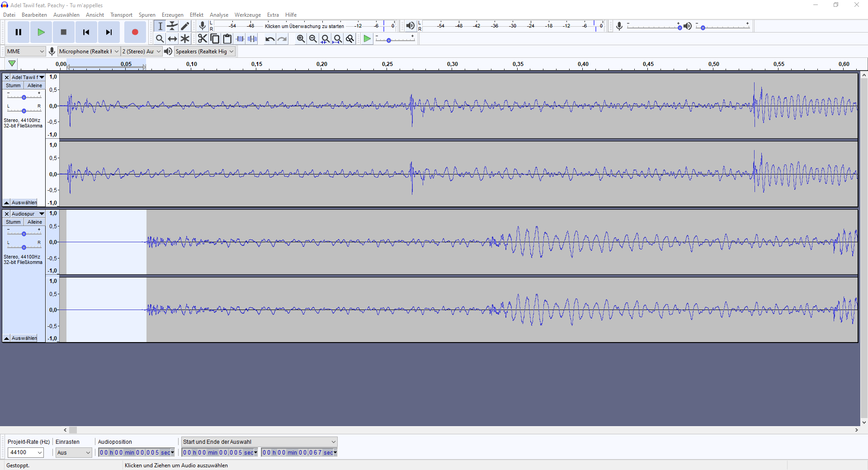Click Auswählen button on the Audiospur track
This screenshot has height=470, width=868.
point(24,338)
